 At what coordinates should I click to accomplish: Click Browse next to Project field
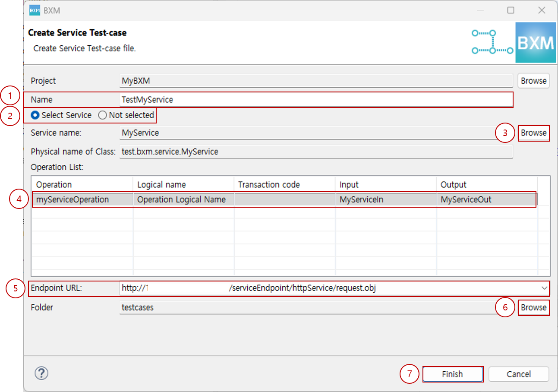(x=533, y=81)
